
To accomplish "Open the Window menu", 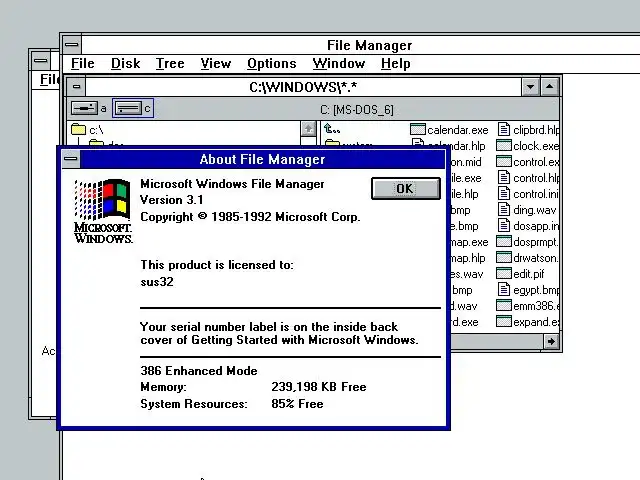I will tap(338, 64).
